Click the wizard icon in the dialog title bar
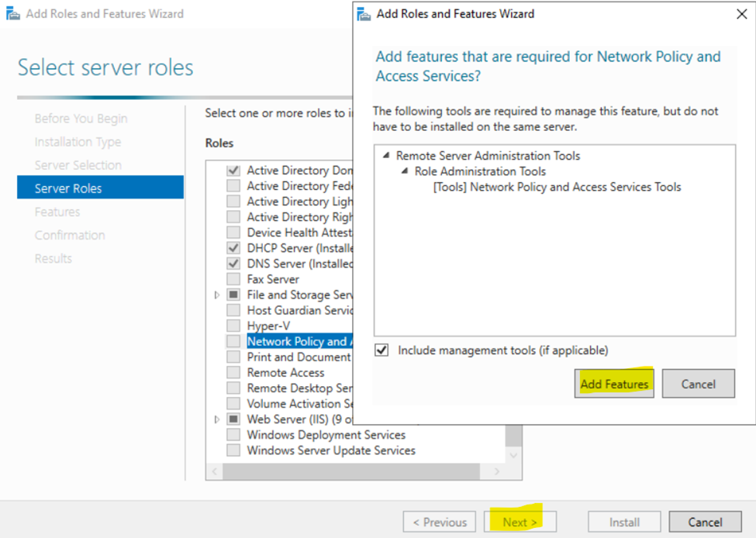The image size is (756, 538). tap(364, 14)
